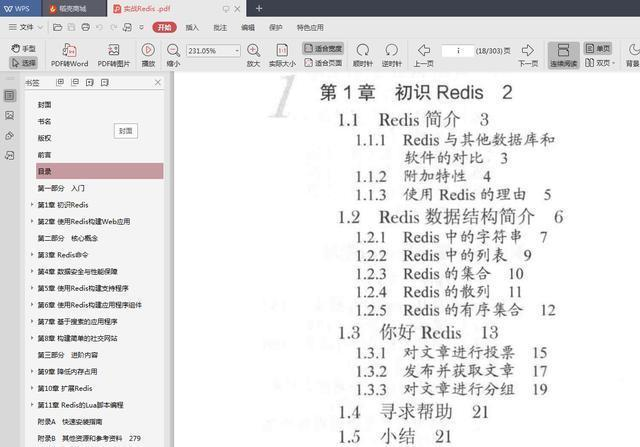
Task: Click the expand-all bookmarks icon
Action: [x=60, y=82]
